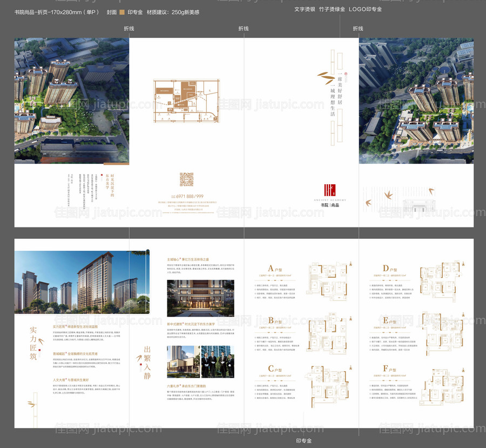The height and width of the screenshot is (448, 486).
Task: Click the location map on the back cover
Action: click(x=186, y=101)
